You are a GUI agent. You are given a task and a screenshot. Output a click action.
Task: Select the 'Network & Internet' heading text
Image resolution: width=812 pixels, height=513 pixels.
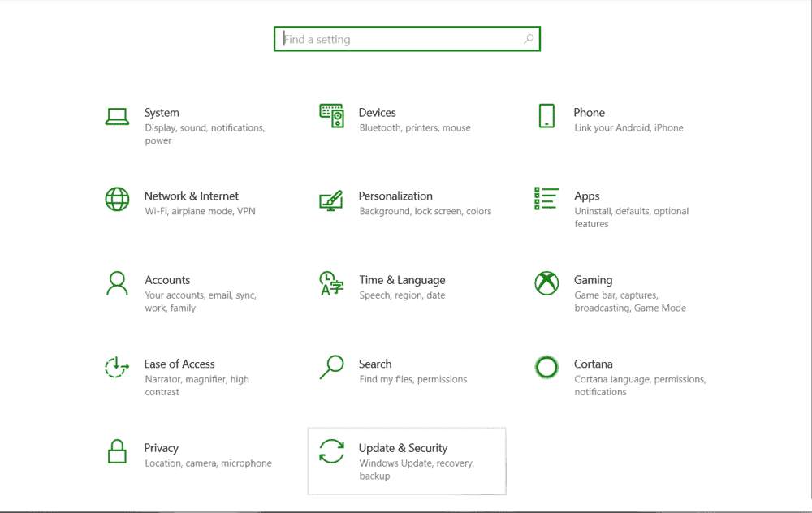point(191,196)
